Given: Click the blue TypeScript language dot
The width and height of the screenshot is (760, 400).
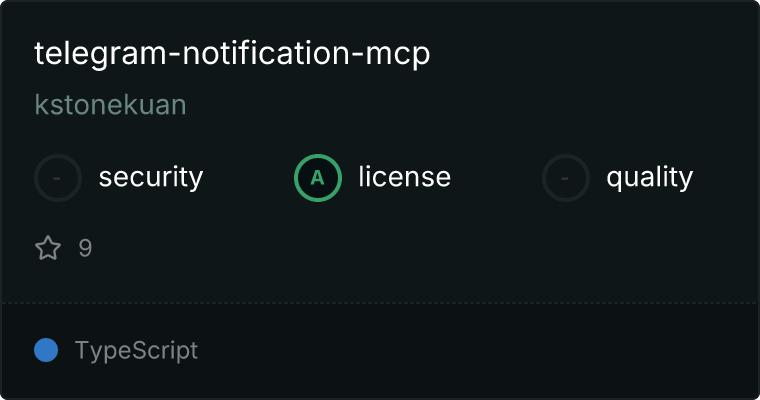Looking at the screenshot, I should [46, 350].
